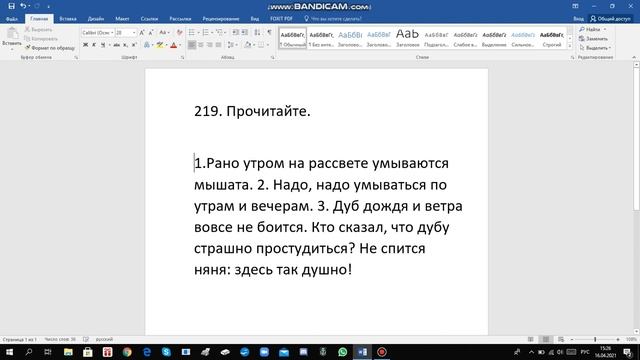The height and width of the screenshot is (360, 640).
Task: Apply superscript formatting
Action: 134,45
